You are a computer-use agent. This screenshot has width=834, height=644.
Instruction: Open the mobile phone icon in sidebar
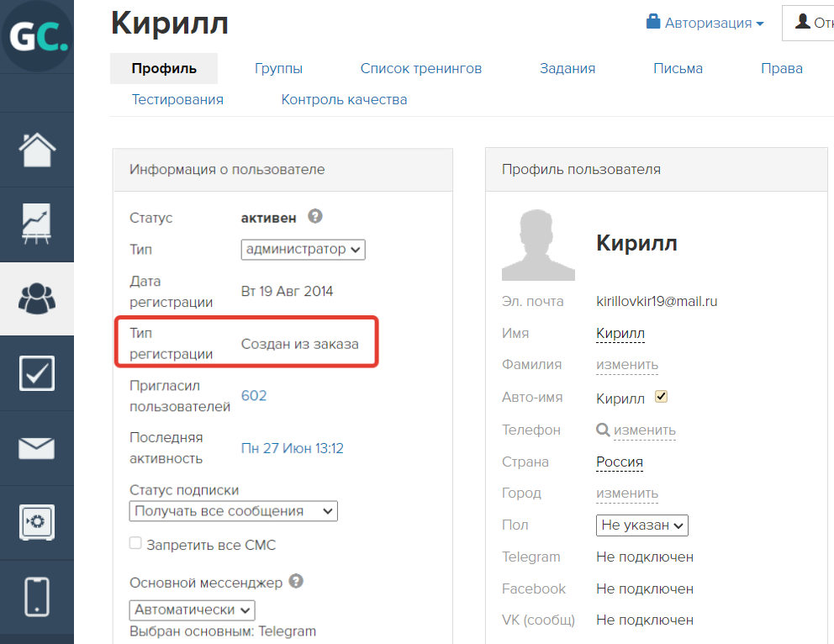pyautogui.click(x=37, y=597)
